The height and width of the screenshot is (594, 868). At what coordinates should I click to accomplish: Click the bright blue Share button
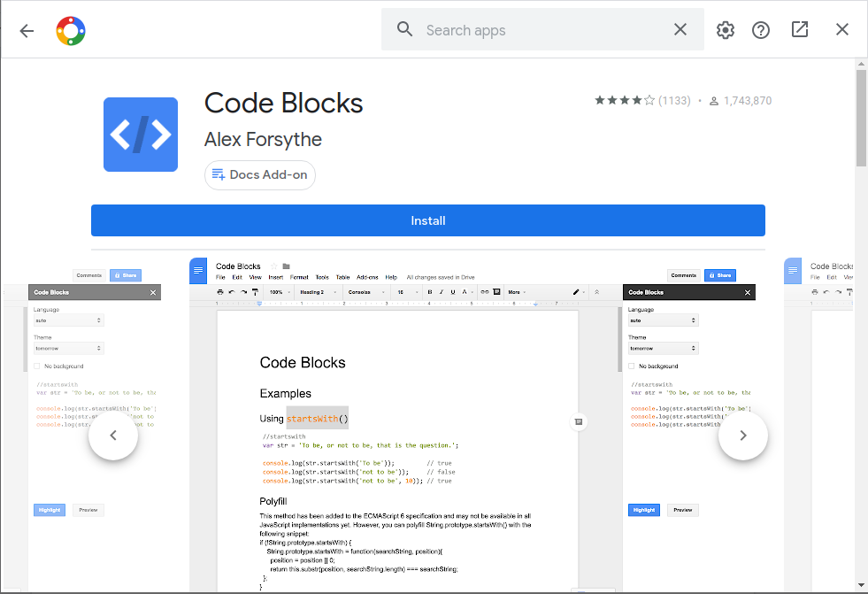[x=720, y=275]
